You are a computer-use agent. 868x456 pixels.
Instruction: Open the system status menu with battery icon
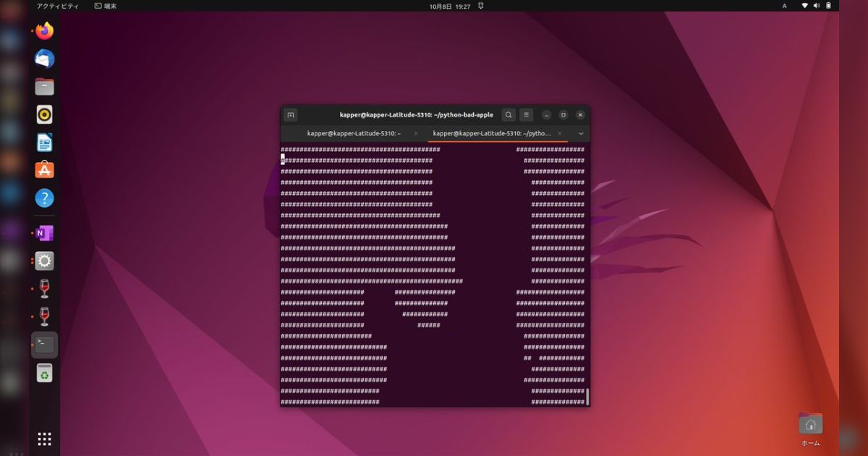pos(827,6)
